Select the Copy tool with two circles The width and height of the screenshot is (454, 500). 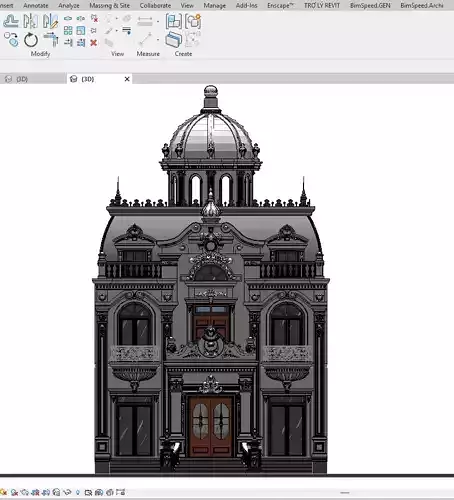pos(11,39)
